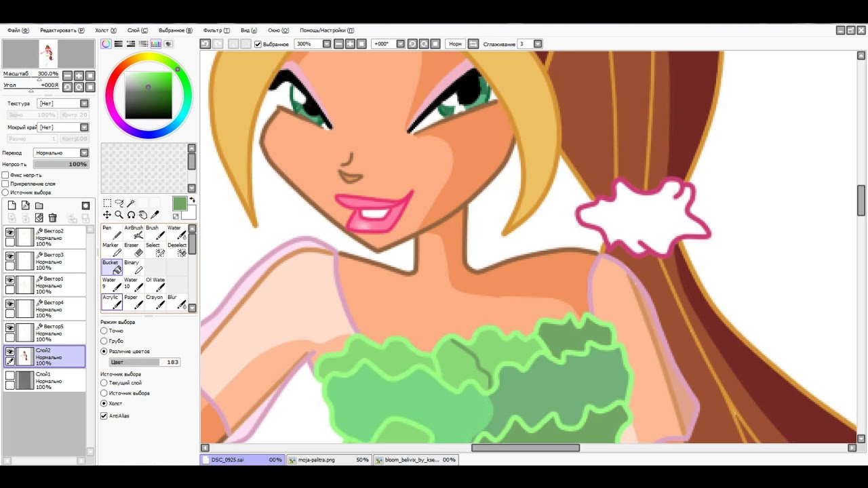Toggle the Выбранное checkbox in toolbar
This screenshot has width=868, height=488.
pyautogui.click(x=258, y=44)
